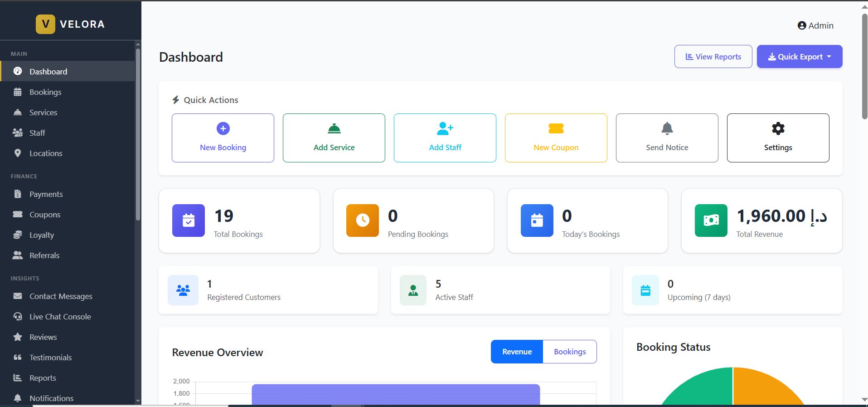This screenshot has width=868, height=407.
Task: Click the Upcoming (7 days) calendar icon
Action: click(x=645, y=290)
